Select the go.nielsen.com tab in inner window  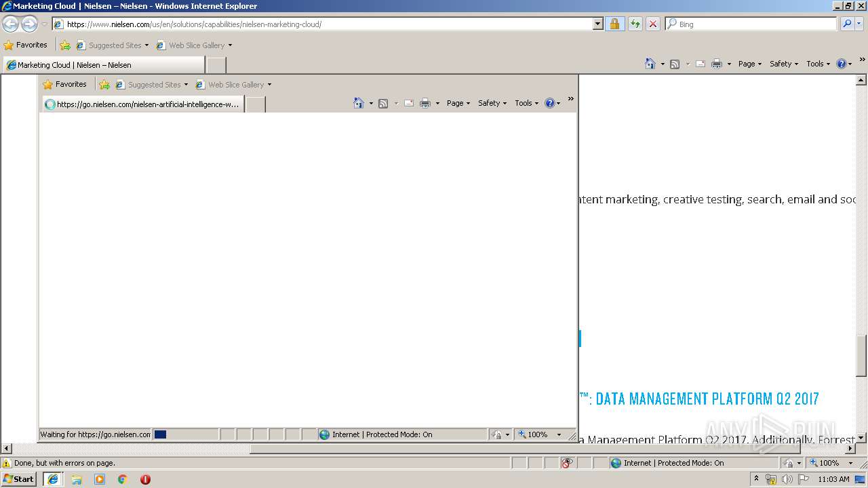(x=142, y=104)
